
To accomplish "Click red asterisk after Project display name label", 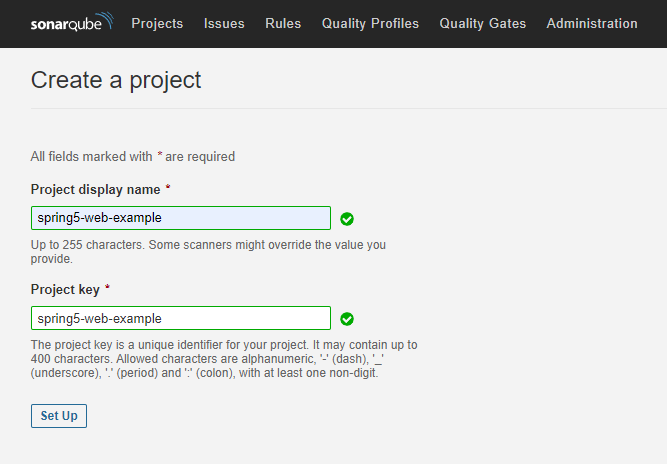I will pyautogui.click(x=168, y=189).
